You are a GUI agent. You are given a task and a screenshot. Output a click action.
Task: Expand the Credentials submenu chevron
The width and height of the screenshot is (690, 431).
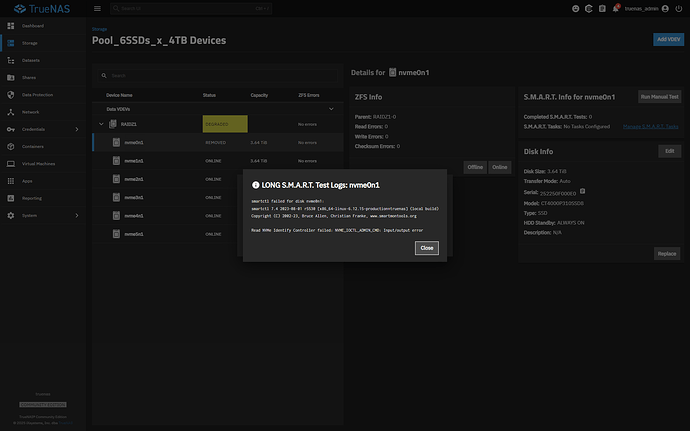coord(77,129)
